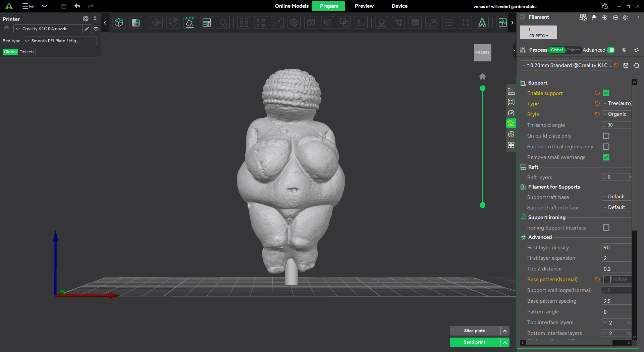Click the printer Wi-Fi connection icon
The image size is (644, 352).
96,29
